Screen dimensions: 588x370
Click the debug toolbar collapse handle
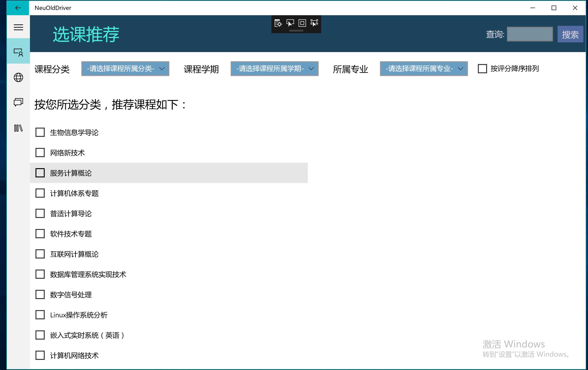tap(296, 31)
